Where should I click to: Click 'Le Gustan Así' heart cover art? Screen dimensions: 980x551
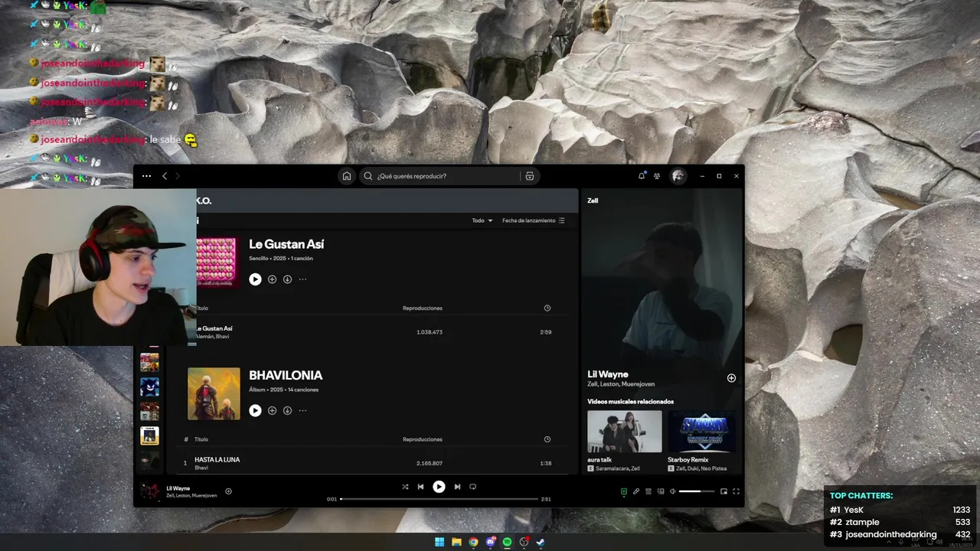point(217,262)
